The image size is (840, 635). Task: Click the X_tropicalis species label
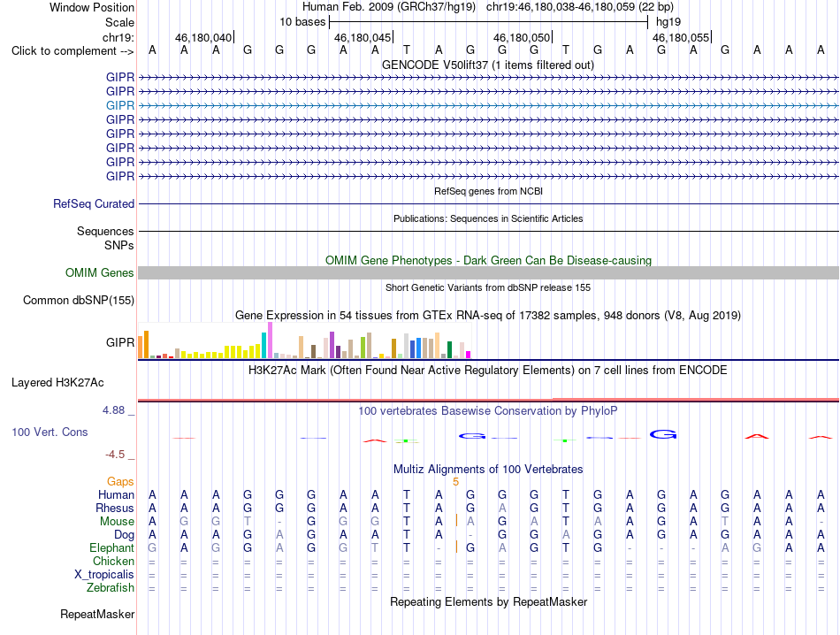pos(104,575)
